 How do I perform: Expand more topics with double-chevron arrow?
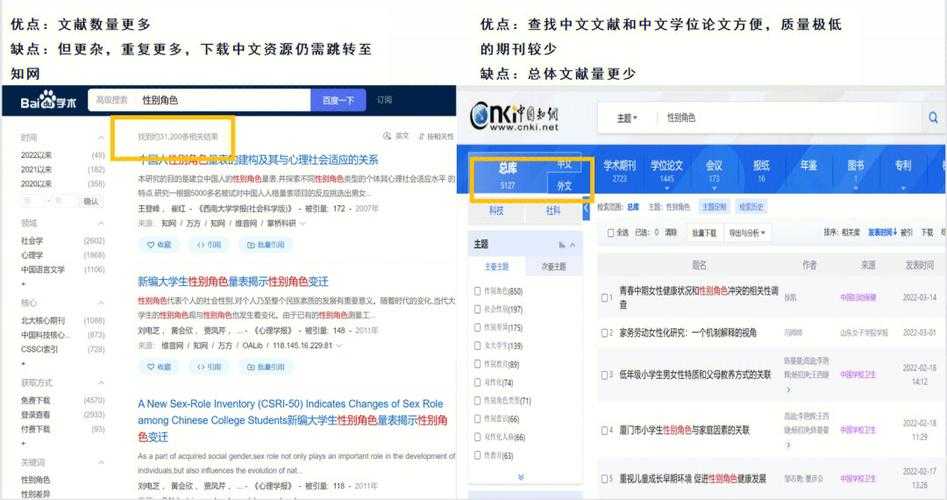[x=520, y=478]
